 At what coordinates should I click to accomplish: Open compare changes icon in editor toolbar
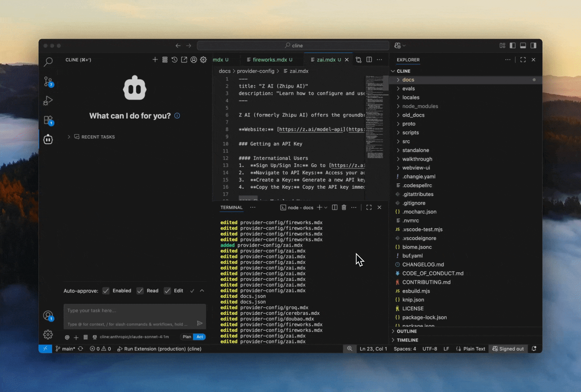click(359, 60)
